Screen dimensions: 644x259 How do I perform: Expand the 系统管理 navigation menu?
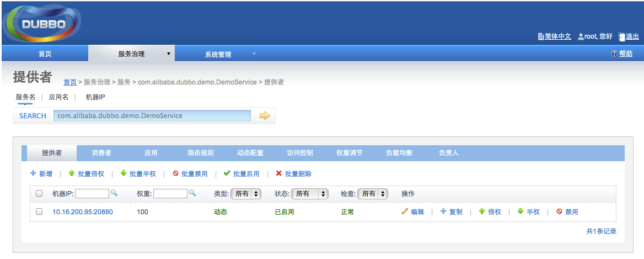click(218, 54)
